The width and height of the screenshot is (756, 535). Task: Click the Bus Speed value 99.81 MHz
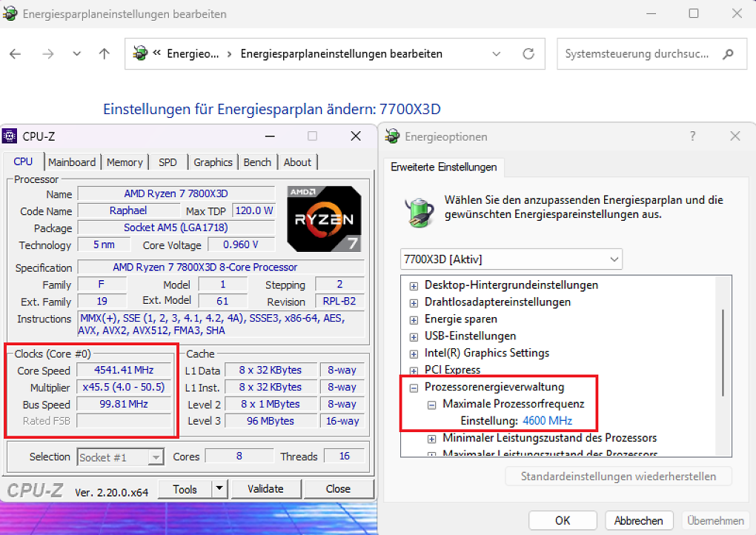[124, 404]
